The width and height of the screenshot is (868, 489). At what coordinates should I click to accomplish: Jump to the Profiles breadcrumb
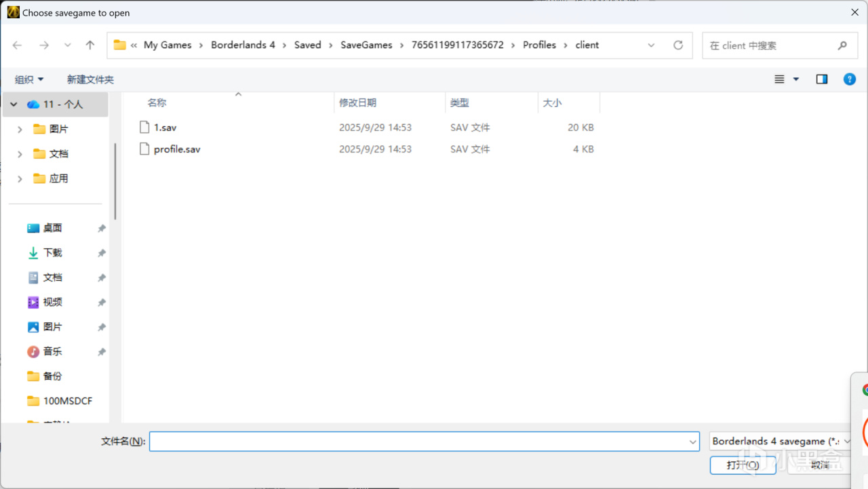539,45
